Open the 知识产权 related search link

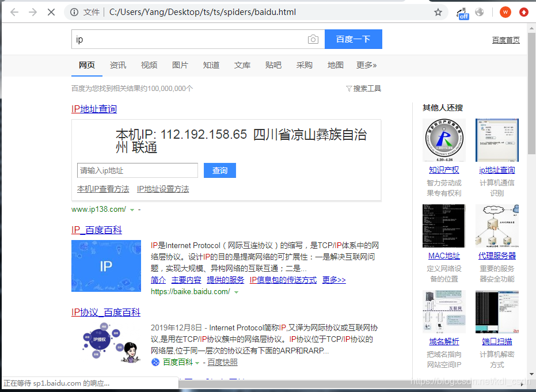coord(444,170)
